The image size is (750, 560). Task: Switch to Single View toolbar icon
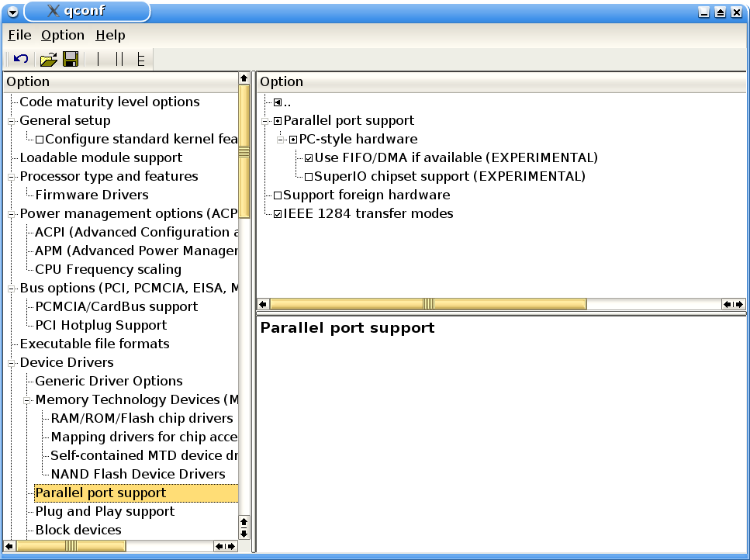tap(99, 59)
